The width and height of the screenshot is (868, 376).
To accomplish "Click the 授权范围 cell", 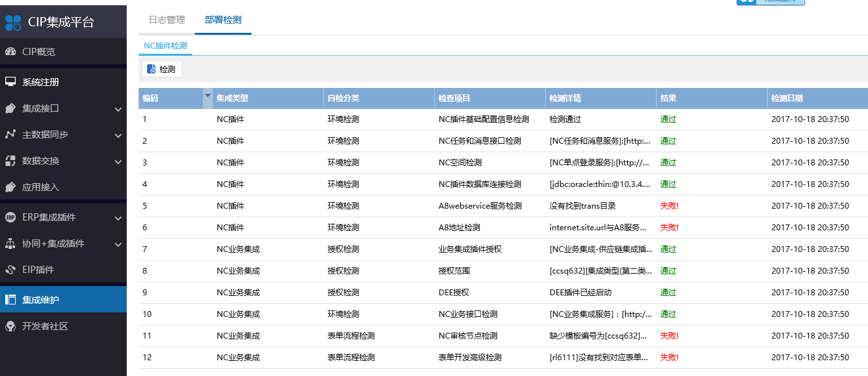I will [x=454, y=271].
